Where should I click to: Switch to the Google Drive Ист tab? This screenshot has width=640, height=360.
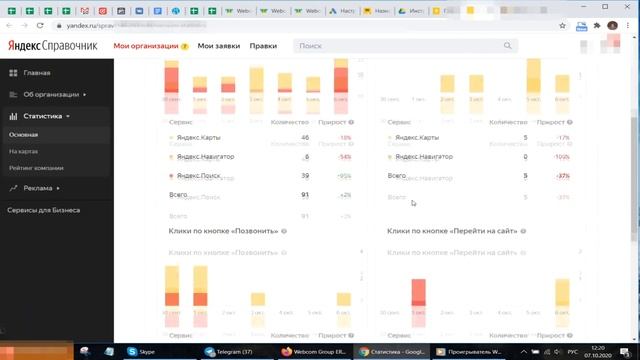click(x=411, y=11)
